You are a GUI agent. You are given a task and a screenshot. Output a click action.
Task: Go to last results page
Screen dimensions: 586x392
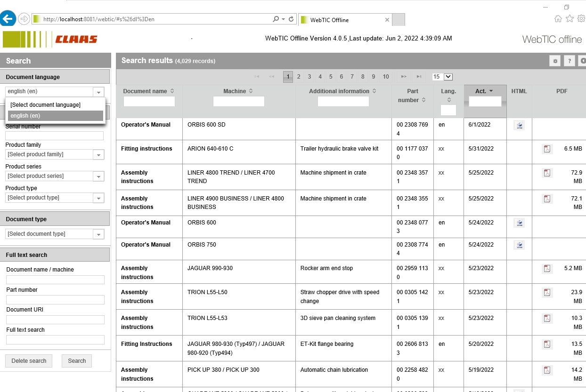click(419, 77)
